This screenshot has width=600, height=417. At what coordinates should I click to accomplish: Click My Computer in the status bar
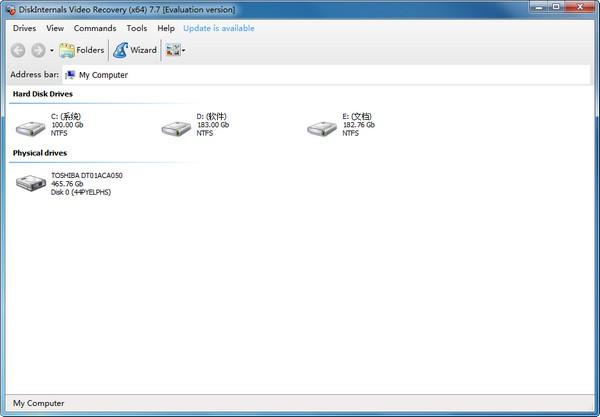(x=39, y=403)
